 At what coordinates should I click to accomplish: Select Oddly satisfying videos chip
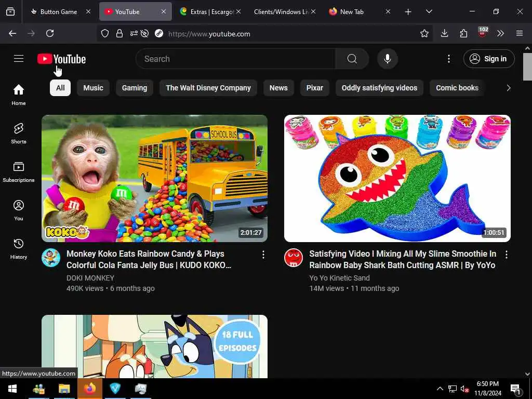click(379, 88)
